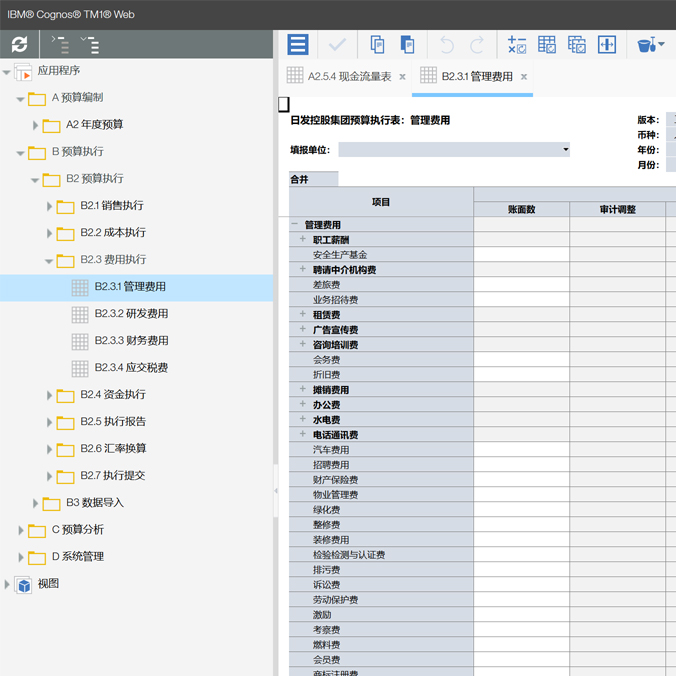Close the A2.5.4 现金流量表 tab
676x676 pixels.
point(402,77)
